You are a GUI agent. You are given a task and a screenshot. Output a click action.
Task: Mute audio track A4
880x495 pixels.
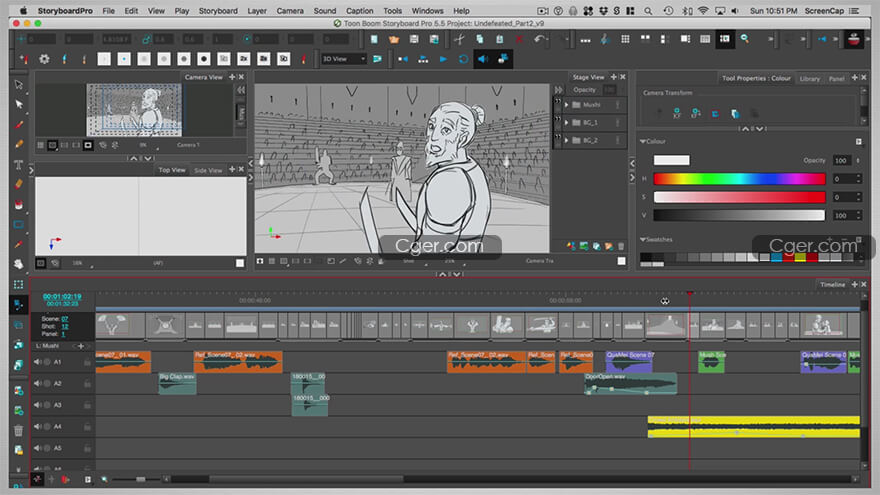pyautogui.click(x=37, y=427)
